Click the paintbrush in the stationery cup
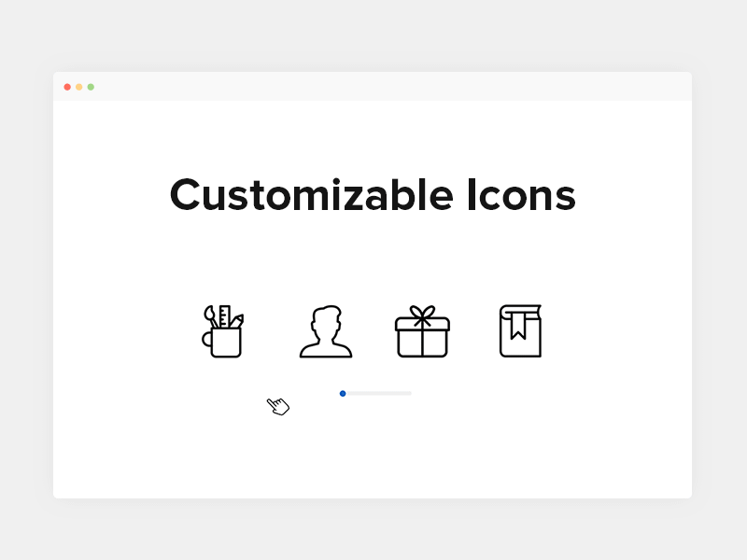Screen dimensions: 747x560 pyautogui.click(x=211, y=316)
